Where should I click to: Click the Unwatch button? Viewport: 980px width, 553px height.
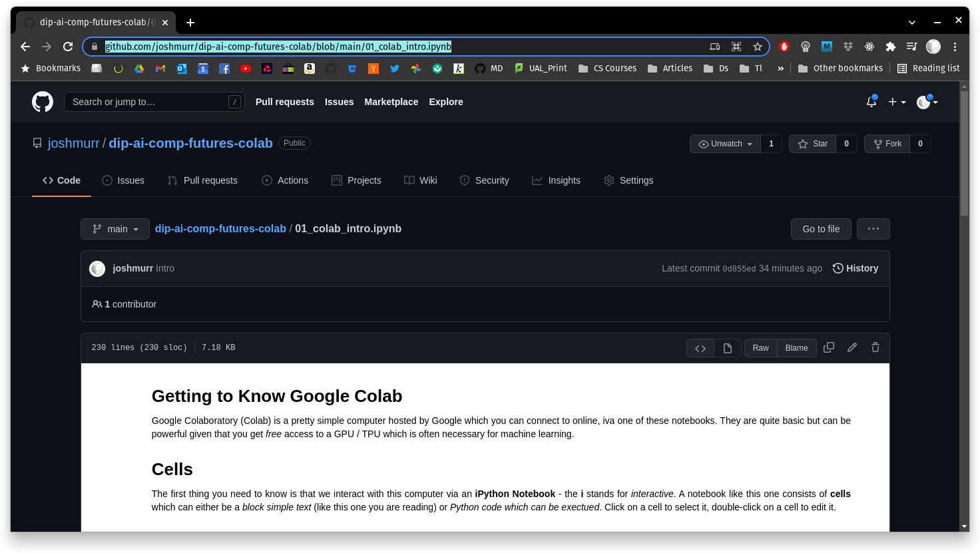pos(726,144)
